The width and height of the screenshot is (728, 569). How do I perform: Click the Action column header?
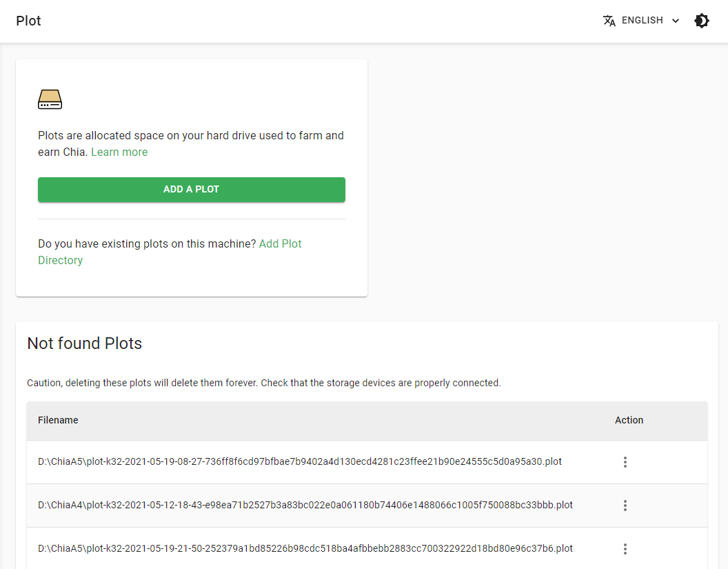coord(629,420)
